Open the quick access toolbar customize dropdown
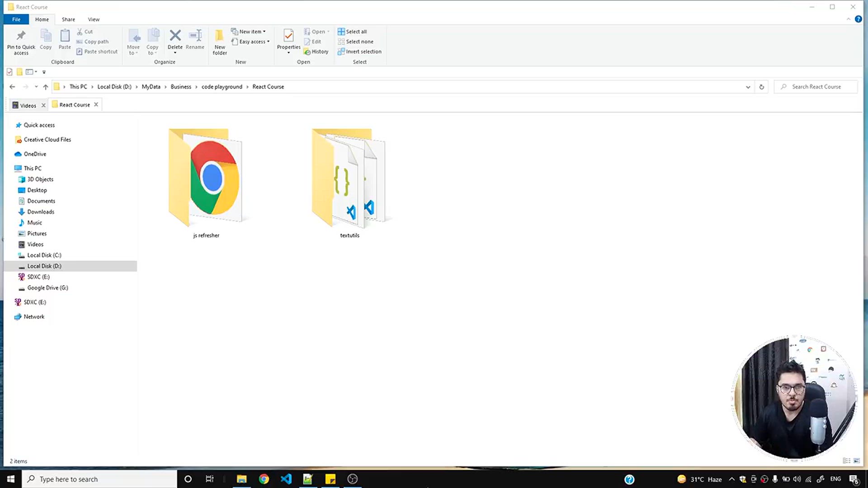 (44, 72)
